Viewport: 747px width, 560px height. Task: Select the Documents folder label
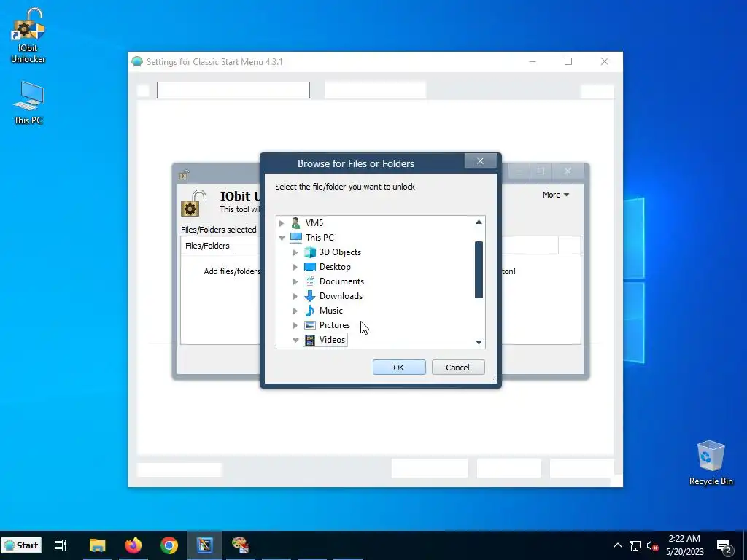pos(341,281)
